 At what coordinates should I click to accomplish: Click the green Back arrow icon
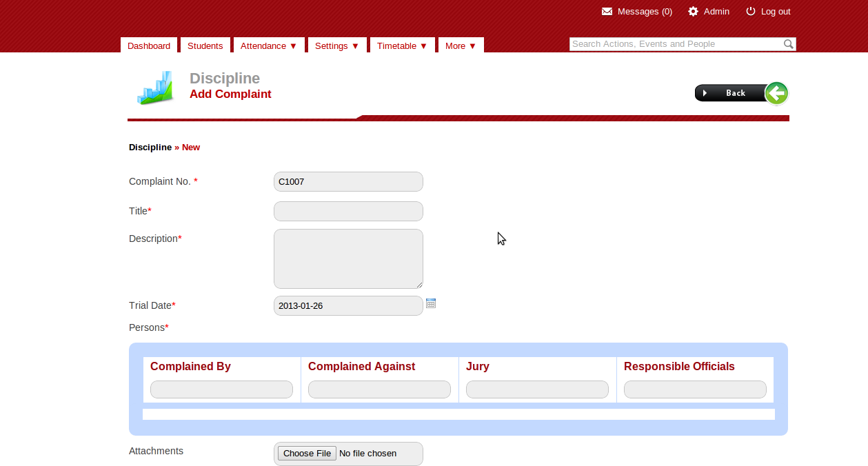776,93
